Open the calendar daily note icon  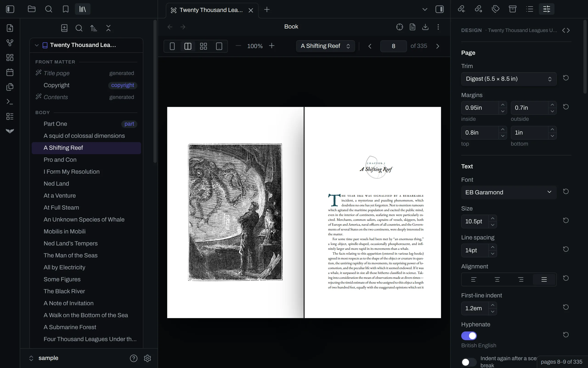pyautogui.click(x=10, y=72)
